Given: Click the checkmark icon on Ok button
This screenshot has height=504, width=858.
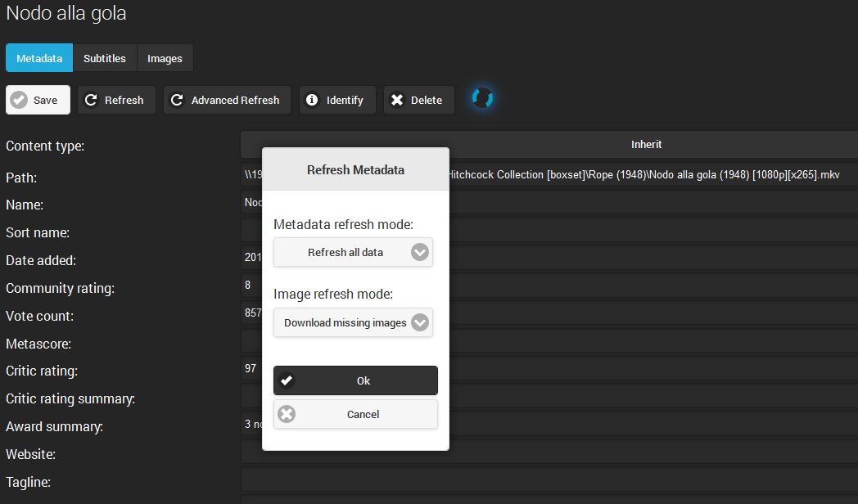Looking at the screenshot, I should coord(287,380).
